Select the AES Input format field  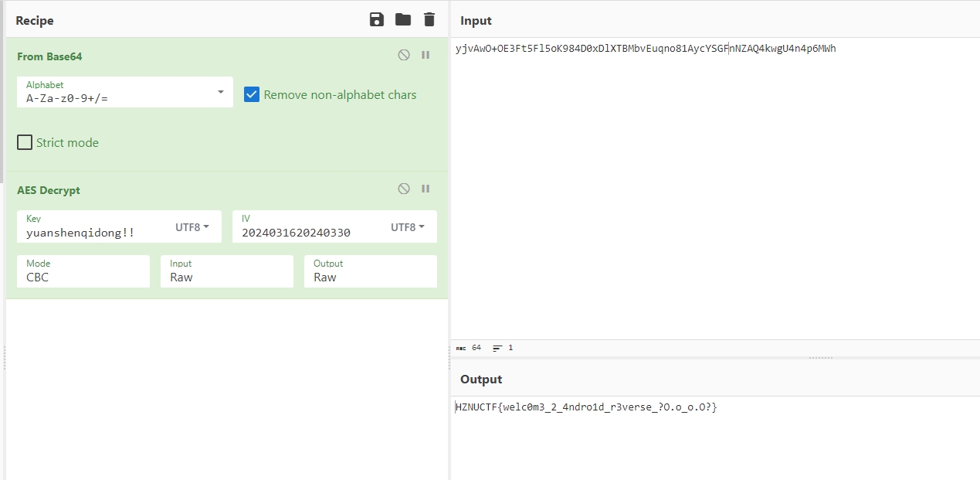click(x=226, y=271)
